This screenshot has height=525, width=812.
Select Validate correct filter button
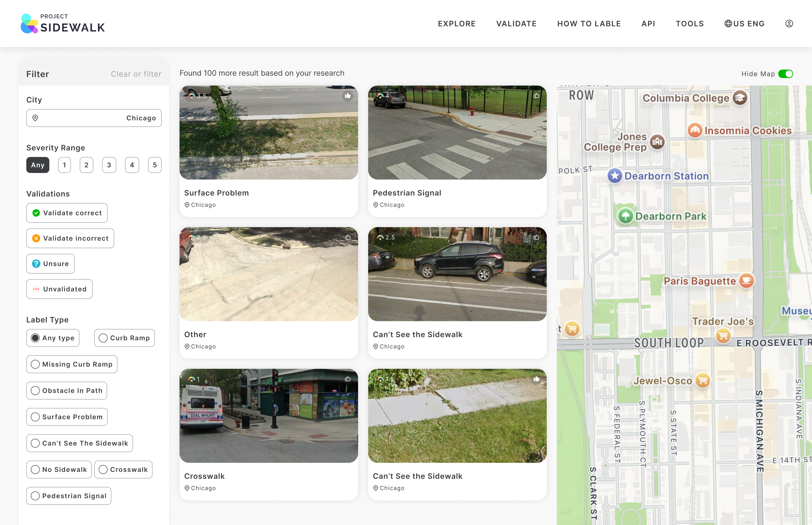[67, 213]
